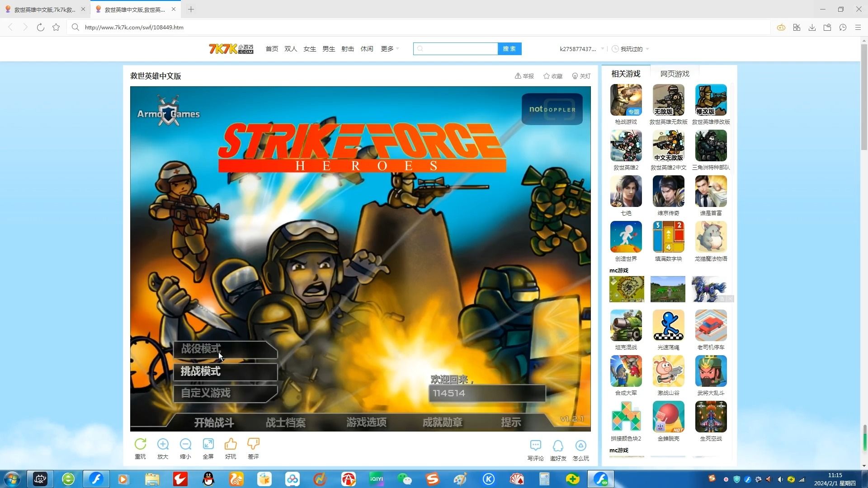The image size is (868, 488).
Task: Open WeChat icon in taskbar
Action: [404, 479]
